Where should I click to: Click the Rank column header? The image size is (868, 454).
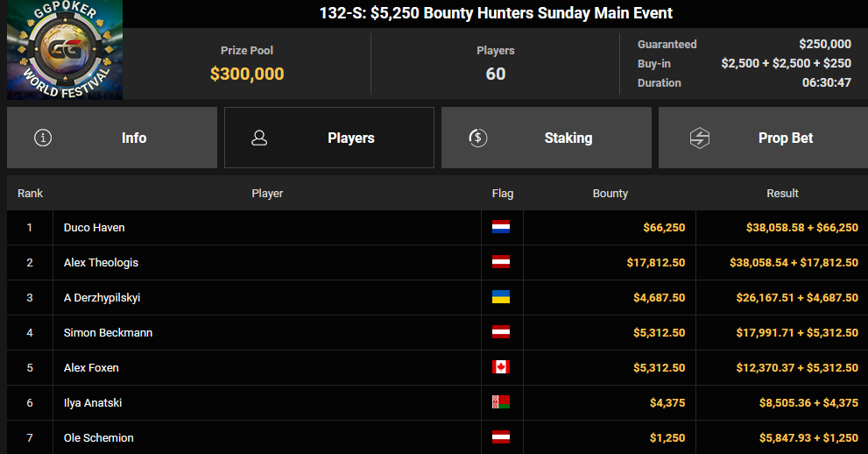30,193
